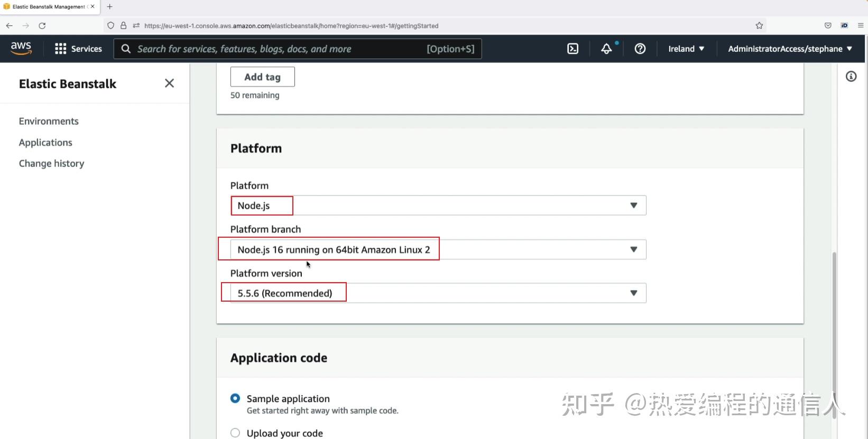Focus the AWS services search field
868x439 pixels.
(x=298, y=49)
